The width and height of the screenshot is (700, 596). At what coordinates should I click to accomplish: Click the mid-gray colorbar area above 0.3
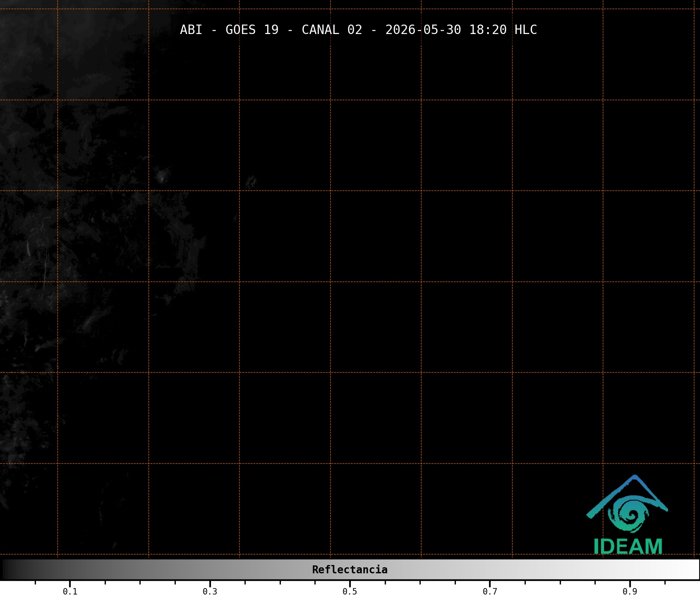pos(210,570)
